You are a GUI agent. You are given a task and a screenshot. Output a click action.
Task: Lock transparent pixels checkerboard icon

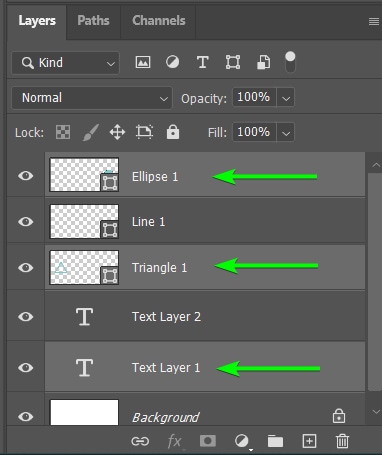click(63, 132)
